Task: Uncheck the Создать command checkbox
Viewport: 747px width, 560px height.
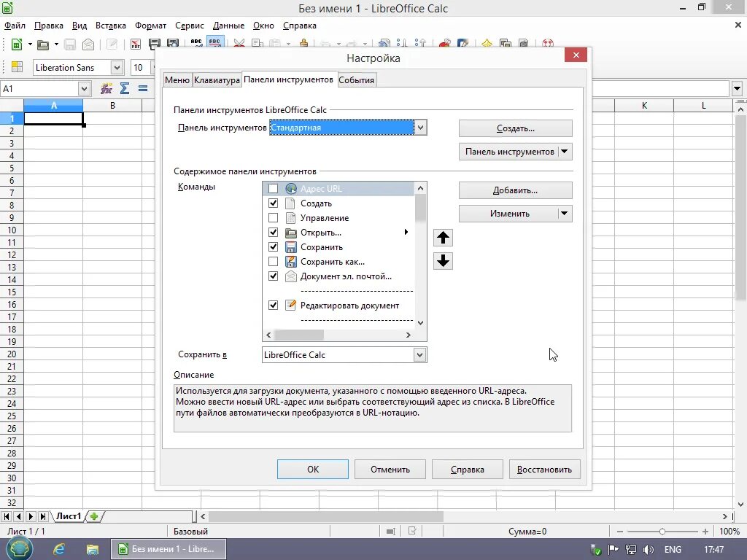Action: [273, 203]
